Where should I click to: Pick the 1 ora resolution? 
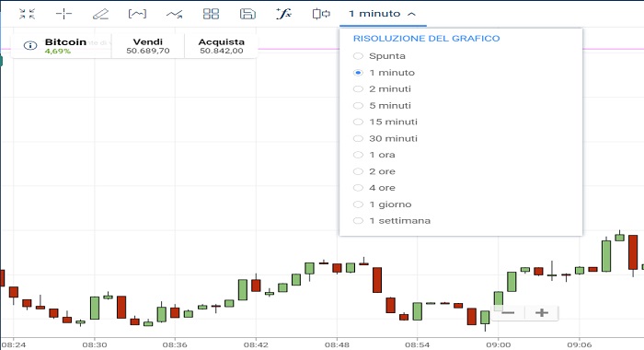[374, 155]
